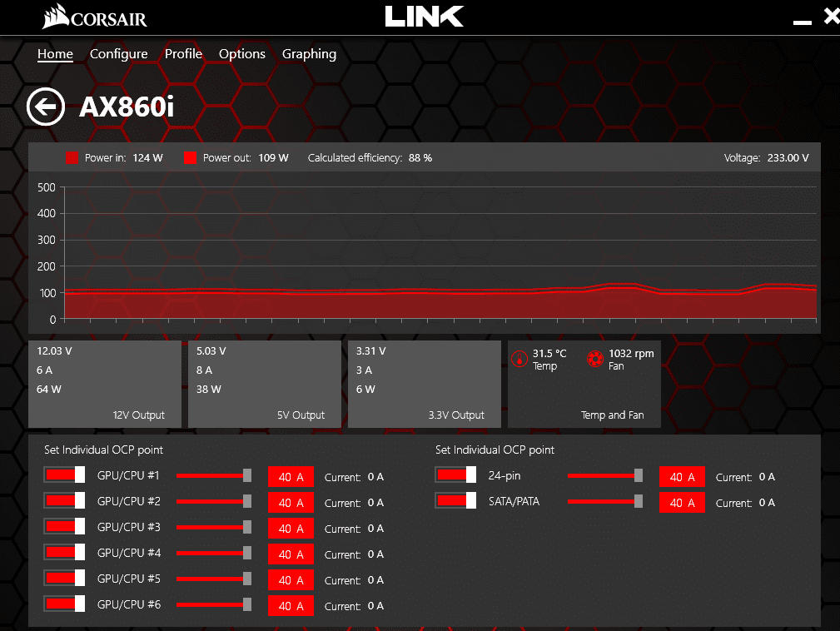Toggle the SATA/PATA OCP switch
The height and width of the screenshot is (631, 840).
(455, 500)
